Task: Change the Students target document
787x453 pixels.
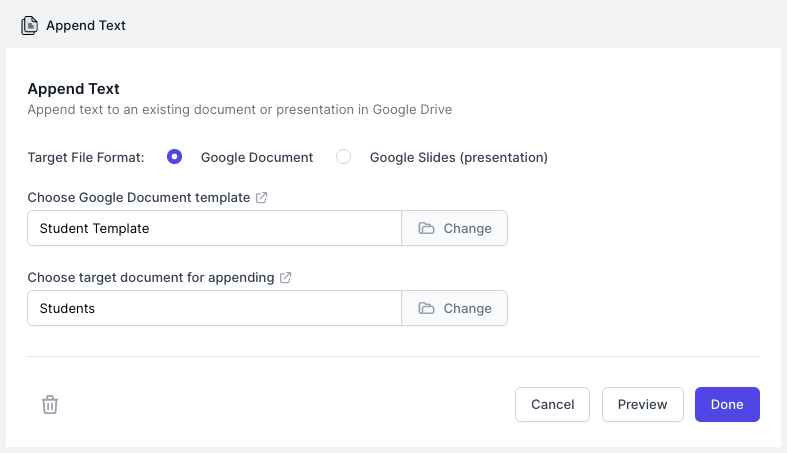Action: (x=455, y=308)
